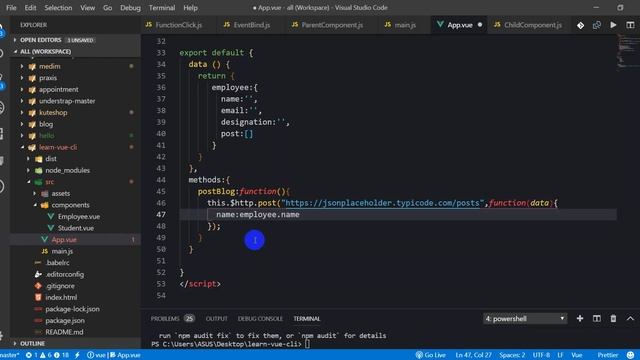The width and height of the screenshot is (640, 360).
Task: Click the jsonplaceholder URL link in code
Action: (x=382, y=203)
